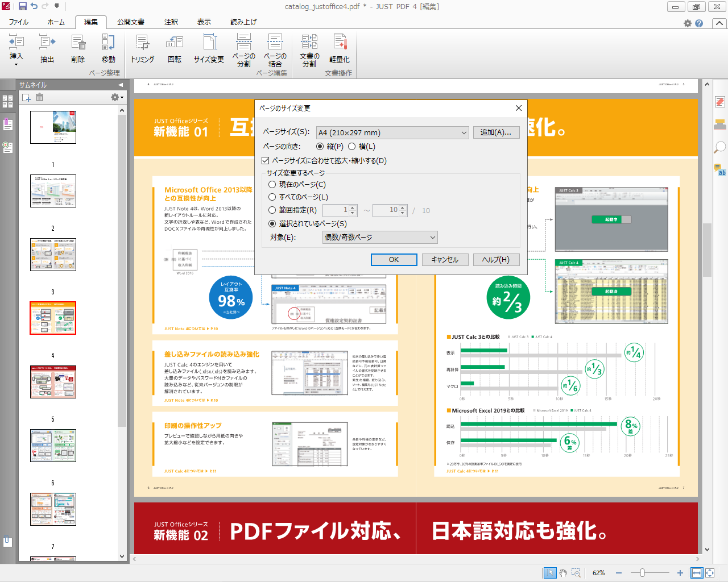Click the stamp icon in right sidebar
Screen dimensions: 728x582
click(x=720, y=124)
